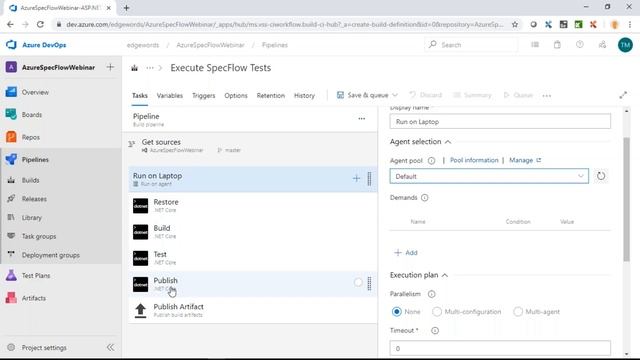Select the Test .NET Core task
The height and width of the screenshot is (360, 640).
click(x=252, y=258)
